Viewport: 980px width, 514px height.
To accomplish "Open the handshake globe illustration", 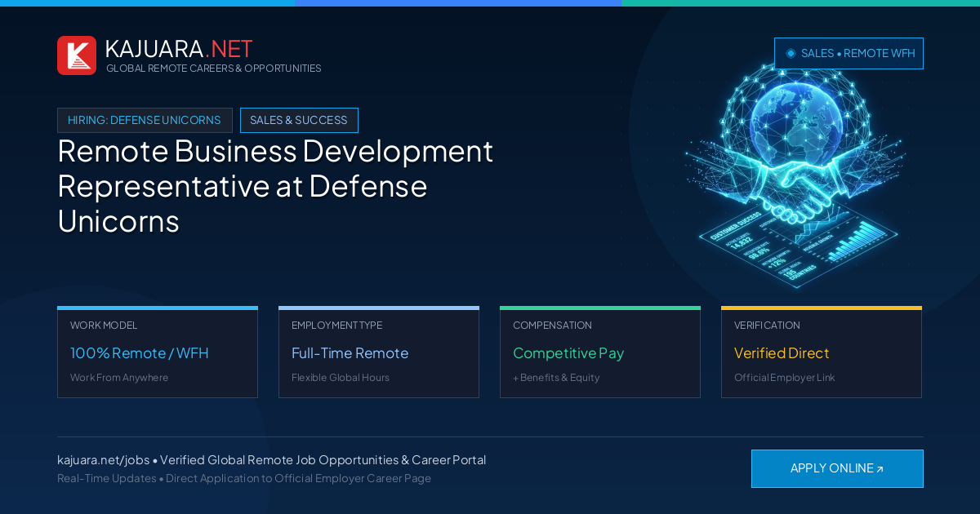I will [795, 174].
